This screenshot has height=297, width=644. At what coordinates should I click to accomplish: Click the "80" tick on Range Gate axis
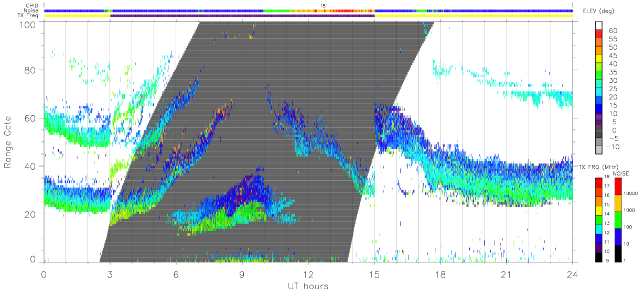tap(30, 70)
